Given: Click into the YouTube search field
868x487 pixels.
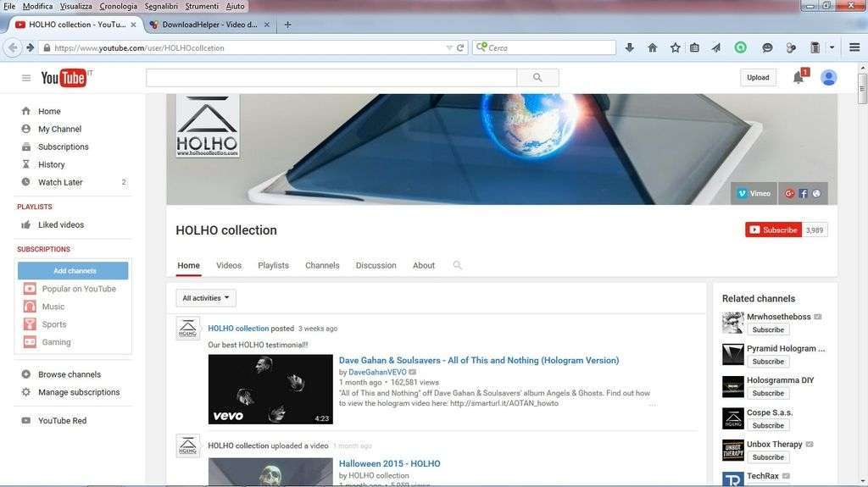Looking at the screenshot, I should point(331,77).
